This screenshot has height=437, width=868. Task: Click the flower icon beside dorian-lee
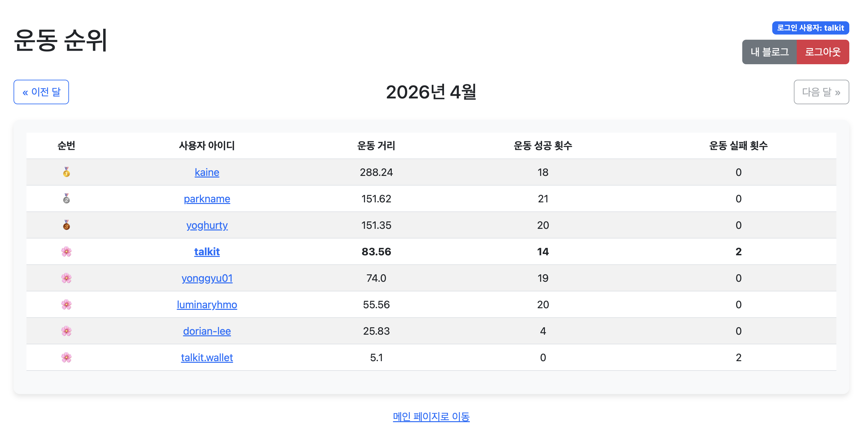point(66,331)
